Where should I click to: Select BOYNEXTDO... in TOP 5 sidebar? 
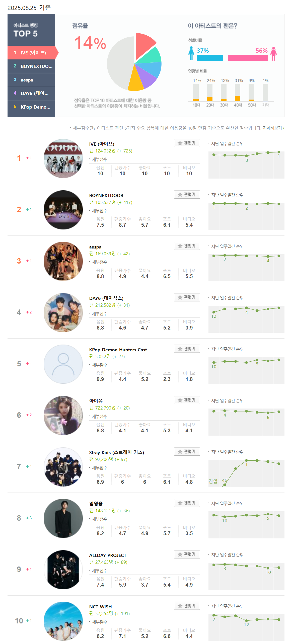pyautogui.click(x=31, y=66)
